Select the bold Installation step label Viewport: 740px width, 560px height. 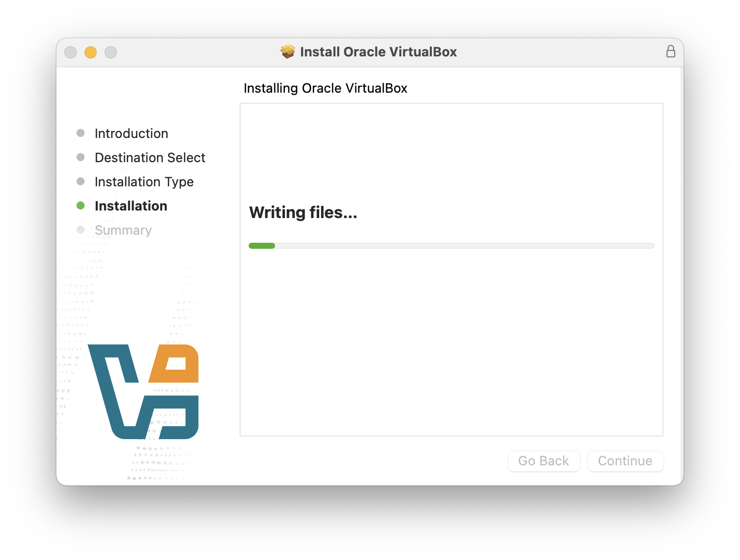tap(131, 206)
